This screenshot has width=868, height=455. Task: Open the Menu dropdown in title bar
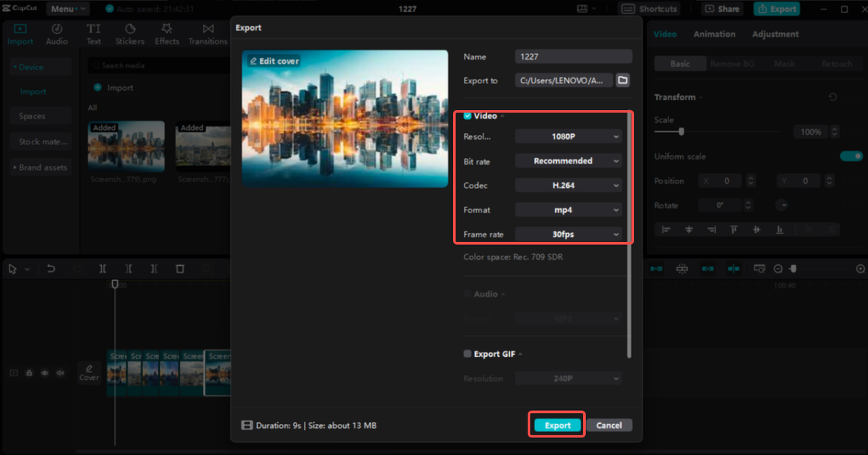[x=67, y=9]
